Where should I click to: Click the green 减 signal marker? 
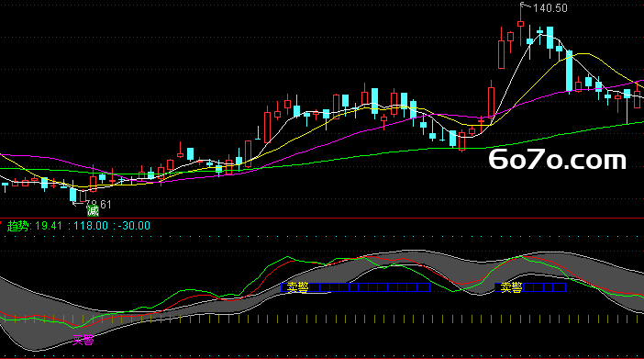93,211
